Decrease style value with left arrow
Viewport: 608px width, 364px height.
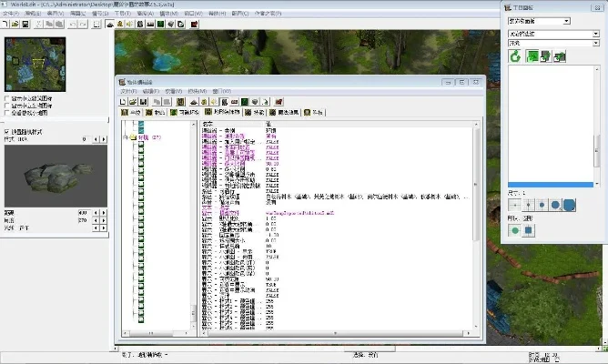click(x=96, y=139)
